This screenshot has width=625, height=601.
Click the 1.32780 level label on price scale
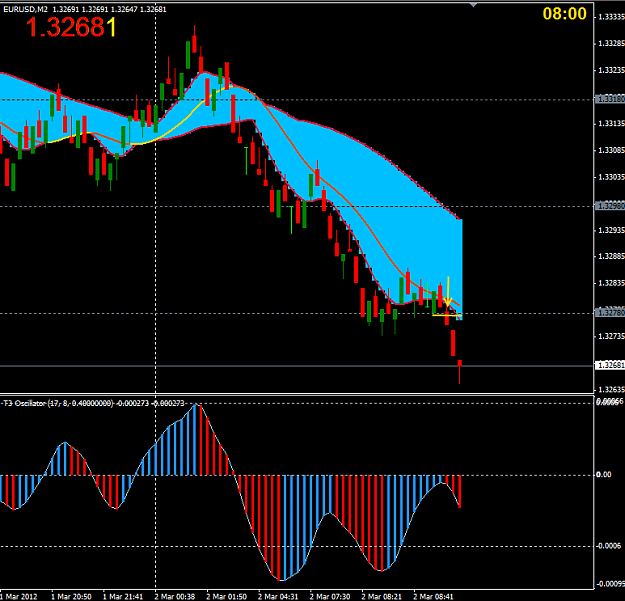tap(610, 313)
